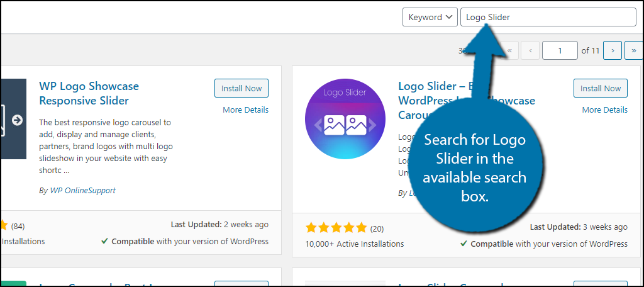
Task: Click the disabled previous page button
Action: click(x=530, y=50)
